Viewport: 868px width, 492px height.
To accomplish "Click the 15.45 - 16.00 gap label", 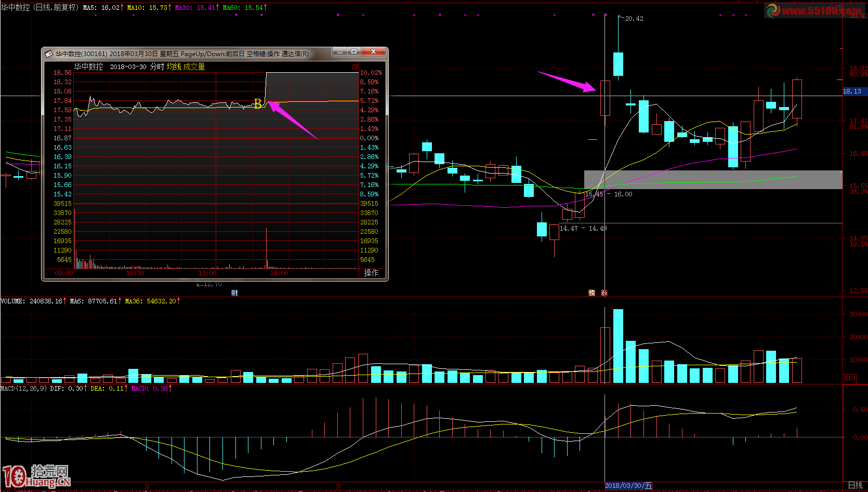I will (609, 194).
